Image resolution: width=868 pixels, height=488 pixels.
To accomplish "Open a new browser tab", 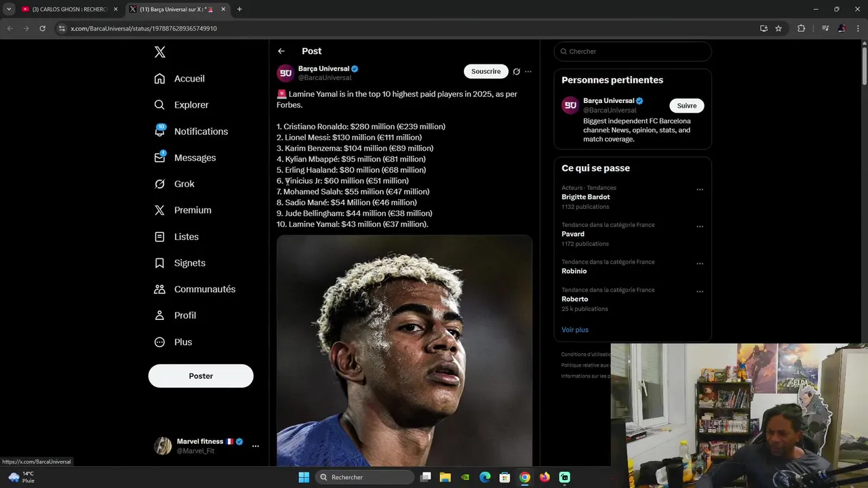I will click(239, 9).
